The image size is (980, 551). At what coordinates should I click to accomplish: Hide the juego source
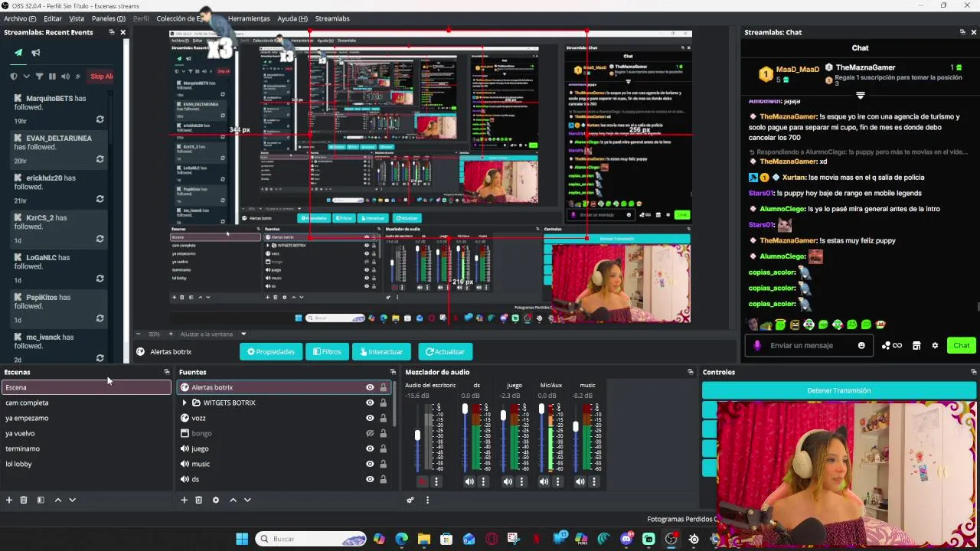[370, 448]
